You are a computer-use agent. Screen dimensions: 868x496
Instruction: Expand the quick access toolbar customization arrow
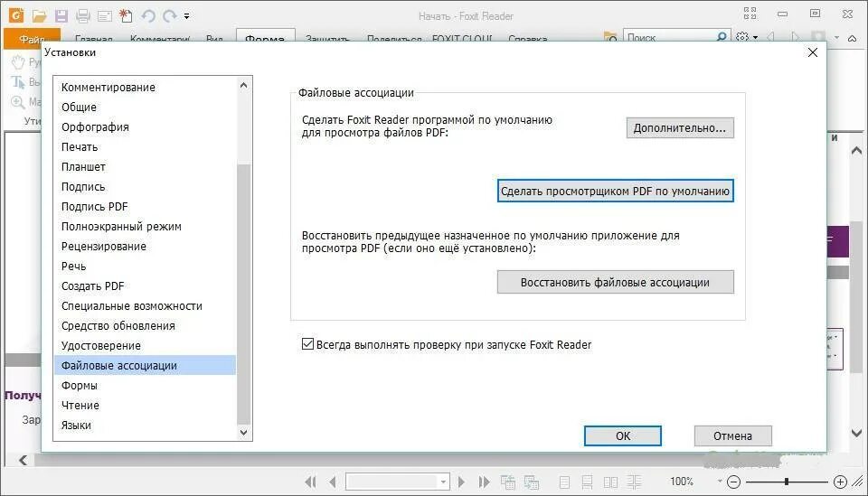pos(186,16)
